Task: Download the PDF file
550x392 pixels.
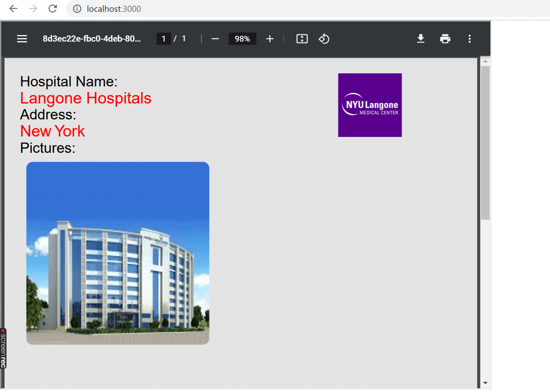Action: [421, 39]
